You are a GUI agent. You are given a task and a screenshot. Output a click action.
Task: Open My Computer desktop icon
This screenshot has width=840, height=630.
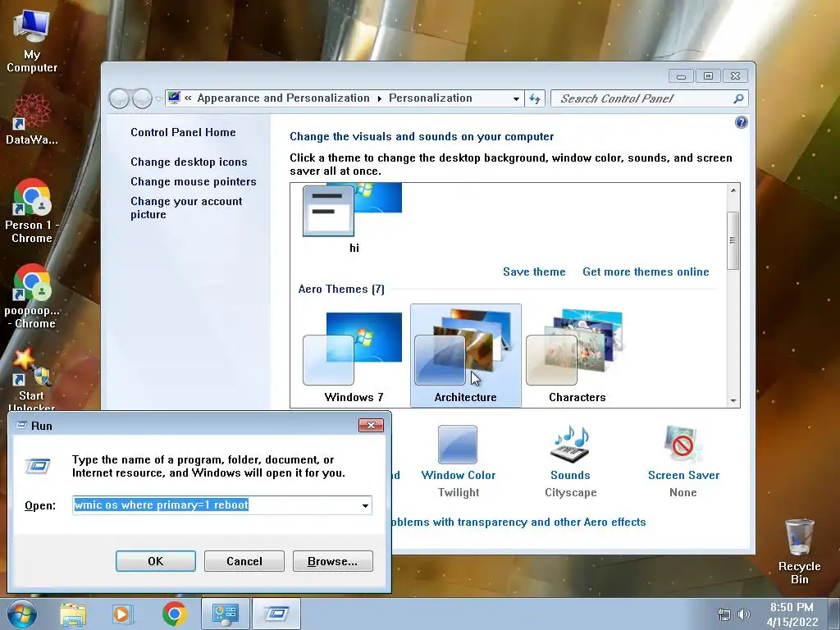pyautogui.click(x=32, y=42)
